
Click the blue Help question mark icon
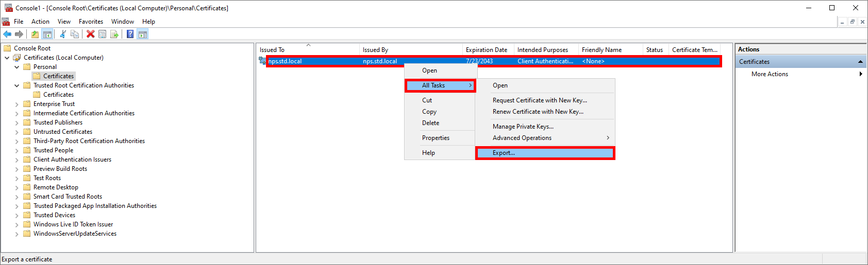[x=130, y=34]
